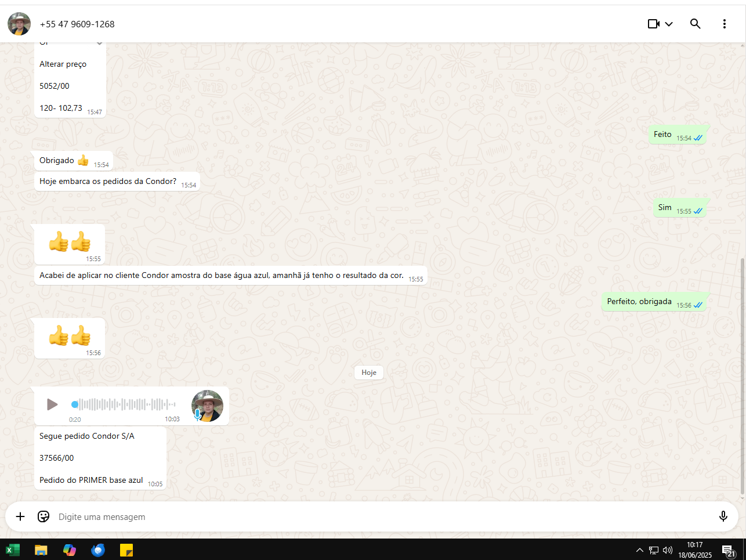
Task: Start a video call with the contact
Action: pos(654,24)
